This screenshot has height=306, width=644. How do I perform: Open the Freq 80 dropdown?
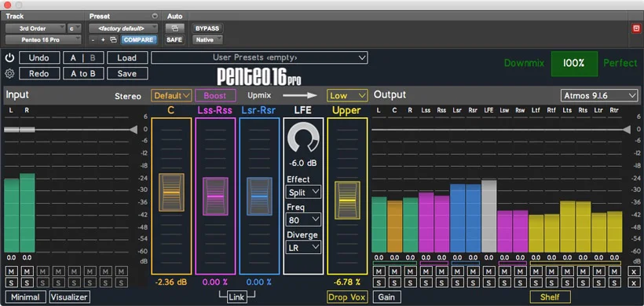tap(303, 220)
